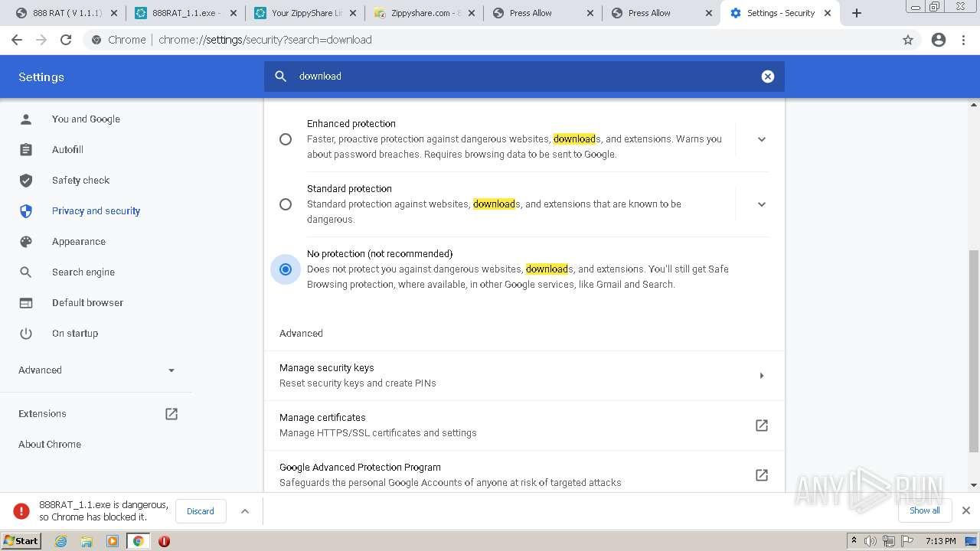Screen dimensions: 980x551
Task: Bookmark this page with the star icon
Action: pos(908,40)
